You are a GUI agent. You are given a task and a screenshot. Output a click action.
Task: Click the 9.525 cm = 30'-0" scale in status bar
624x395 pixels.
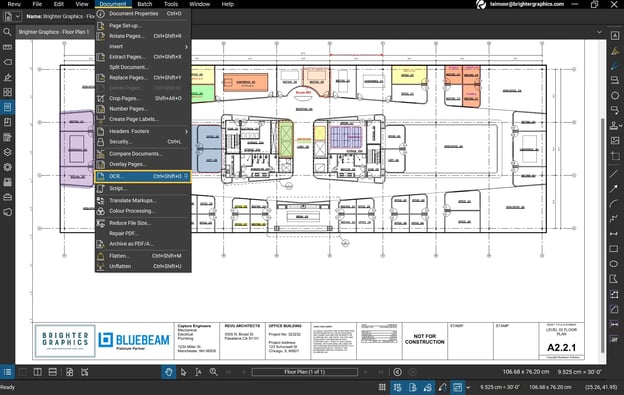pyautogui.click(x=499, y=387)
